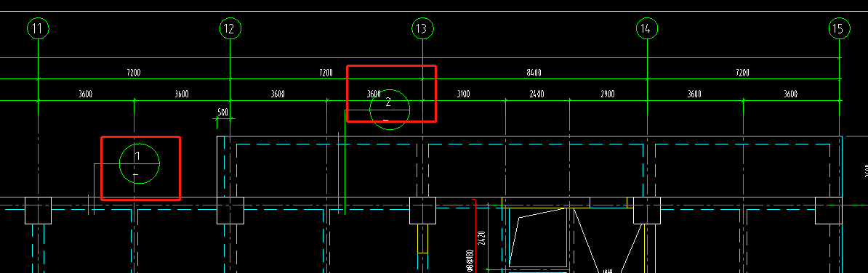Click the 8400 dimension text

(x=534, y=73)
